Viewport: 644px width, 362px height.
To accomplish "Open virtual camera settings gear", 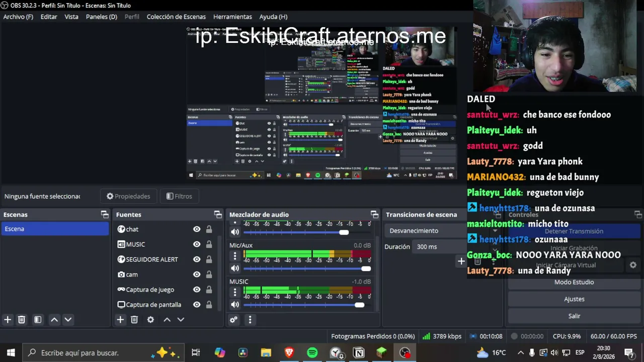I will [633, 265].
